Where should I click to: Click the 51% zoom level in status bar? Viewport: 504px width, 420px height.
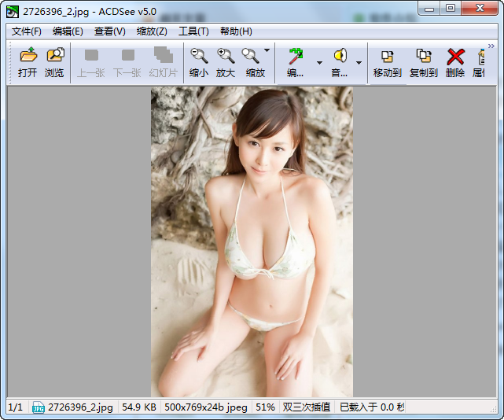pos(266,407)
